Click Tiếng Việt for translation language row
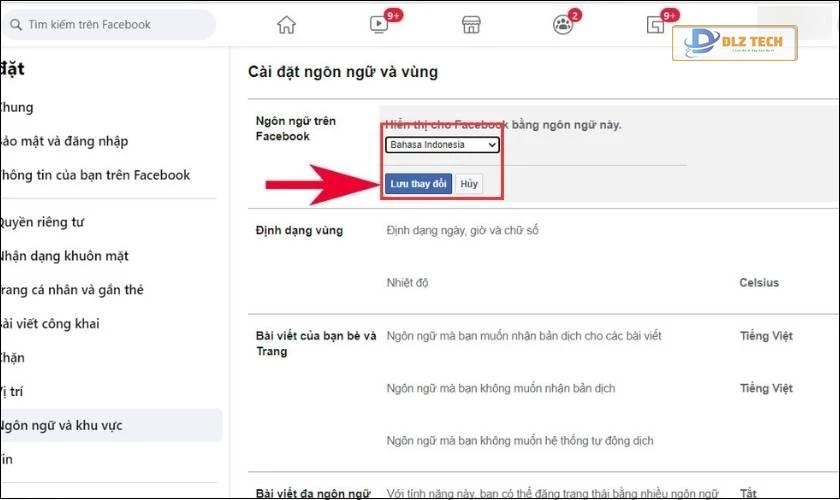 click(766, 336)
